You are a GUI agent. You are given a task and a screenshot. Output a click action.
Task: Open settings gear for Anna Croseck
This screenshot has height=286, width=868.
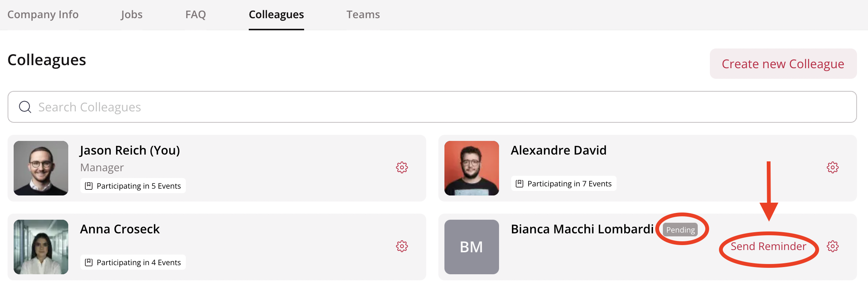(x=402, y=246)
